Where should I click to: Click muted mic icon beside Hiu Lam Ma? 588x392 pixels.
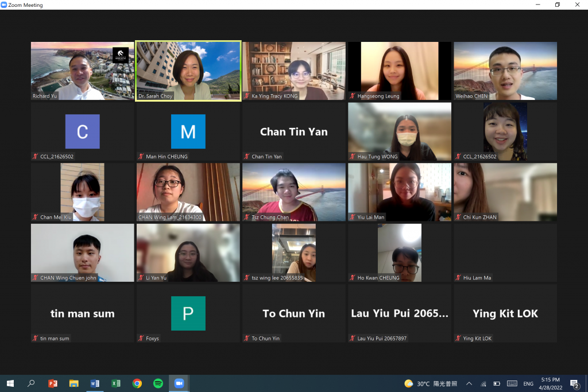[458, 278]
